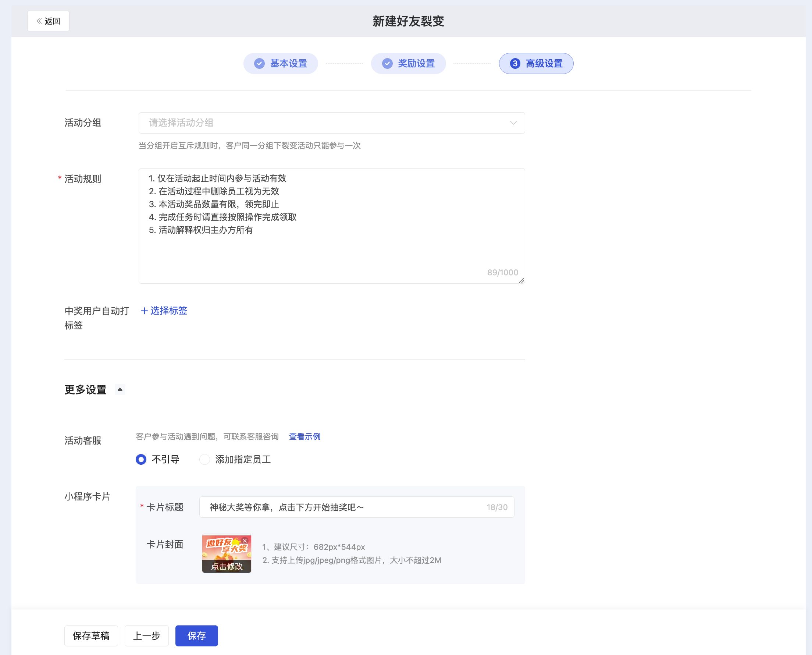
Task: Click the 18/30 character counter
Action: click(x=497, y=507)
